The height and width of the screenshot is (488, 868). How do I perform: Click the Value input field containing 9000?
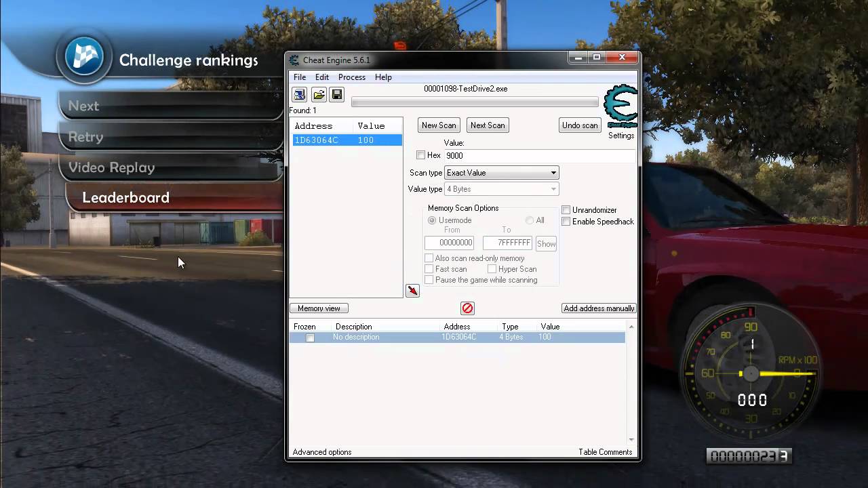(x=540, y=155)
